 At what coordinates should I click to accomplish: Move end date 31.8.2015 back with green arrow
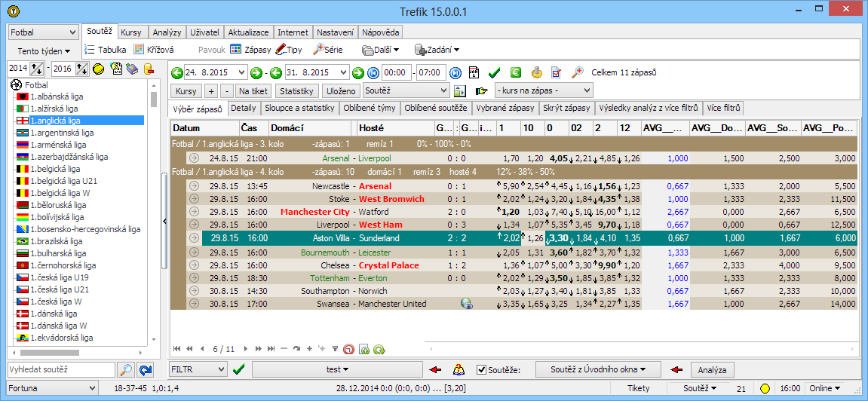(276, 72)
